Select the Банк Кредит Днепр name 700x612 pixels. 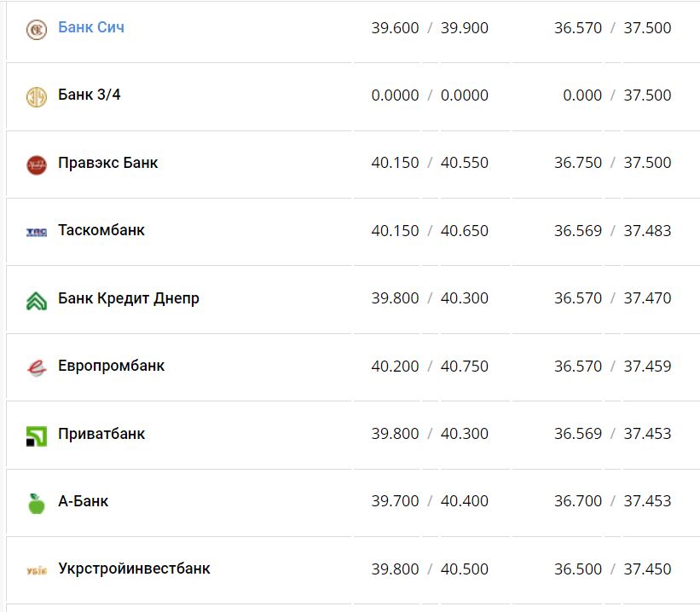[129, 298]
